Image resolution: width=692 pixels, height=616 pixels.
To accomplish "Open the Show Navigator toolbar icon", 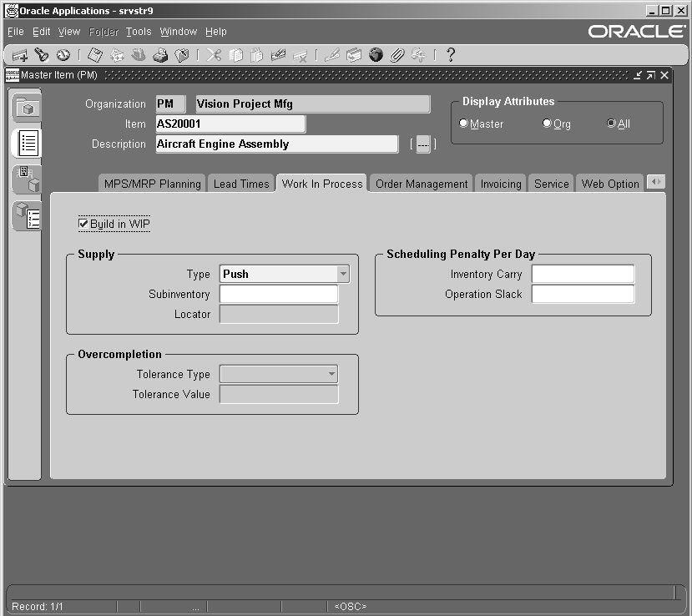I will click(63, 55).
